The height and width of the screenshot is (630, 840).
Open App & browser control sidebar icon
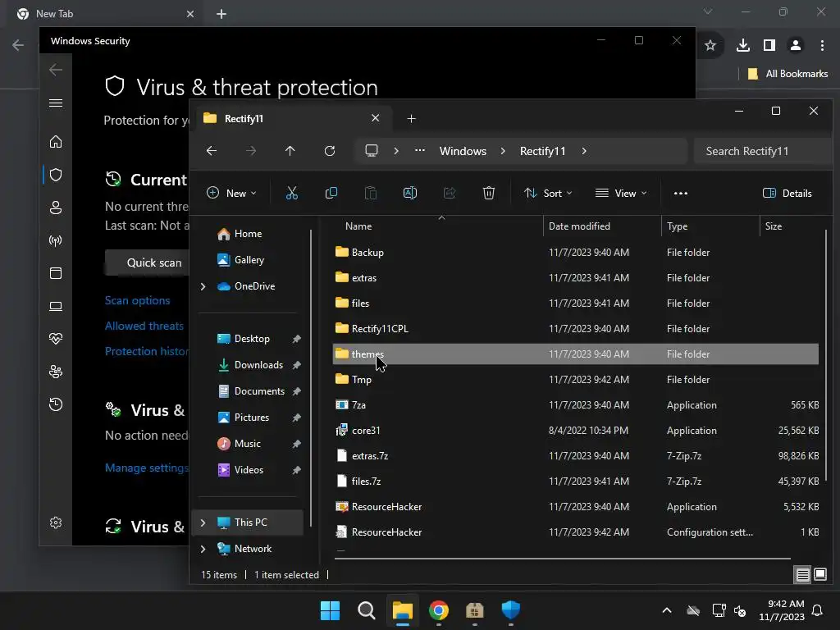(56, 273)
